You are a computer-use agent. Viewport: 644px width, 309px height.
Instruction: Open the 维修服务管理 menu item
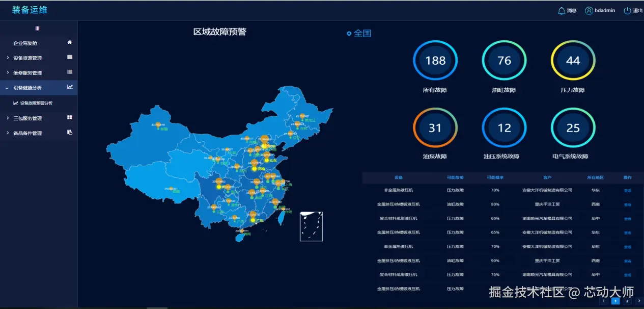39,72
